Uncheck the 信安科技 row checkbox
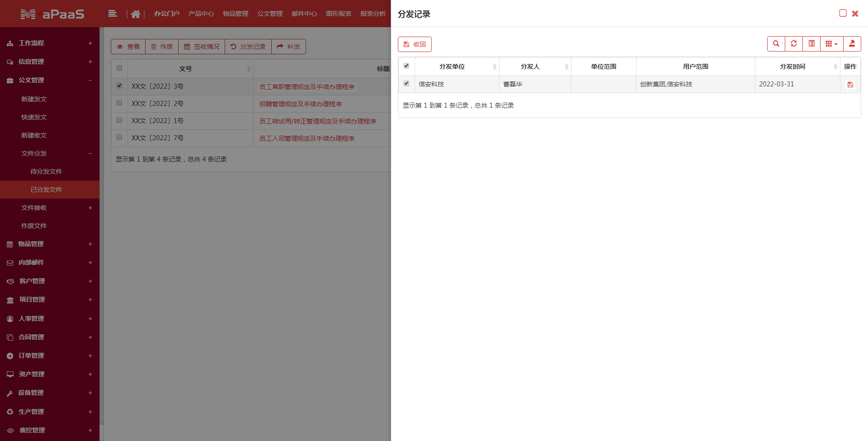The width and height of the screenshot is (868, 441). [406, 84]
